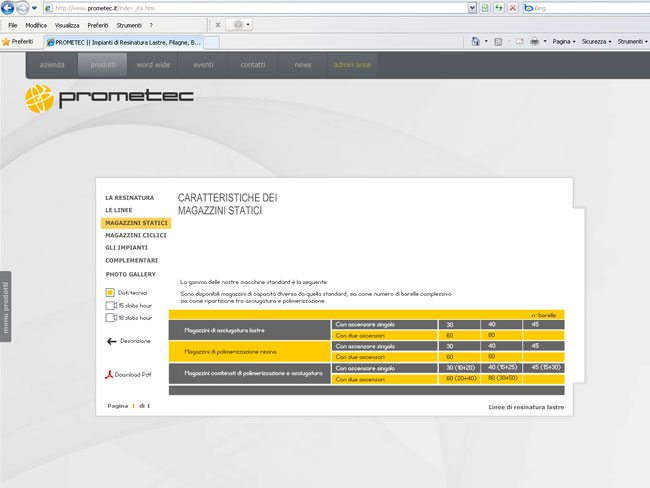Image resolution: width=650 pixels, height=488 pixels.
Task: Open the Strumenti menu in menu bar
Action: (x=129, y=25)
